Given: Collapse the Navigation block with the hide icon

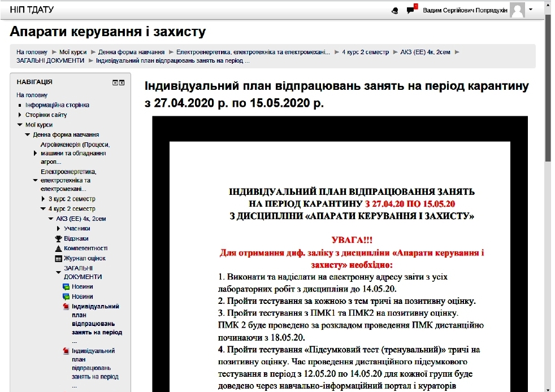Looking at the screenshot, I should pyautogui.click(x=115, y=83).
